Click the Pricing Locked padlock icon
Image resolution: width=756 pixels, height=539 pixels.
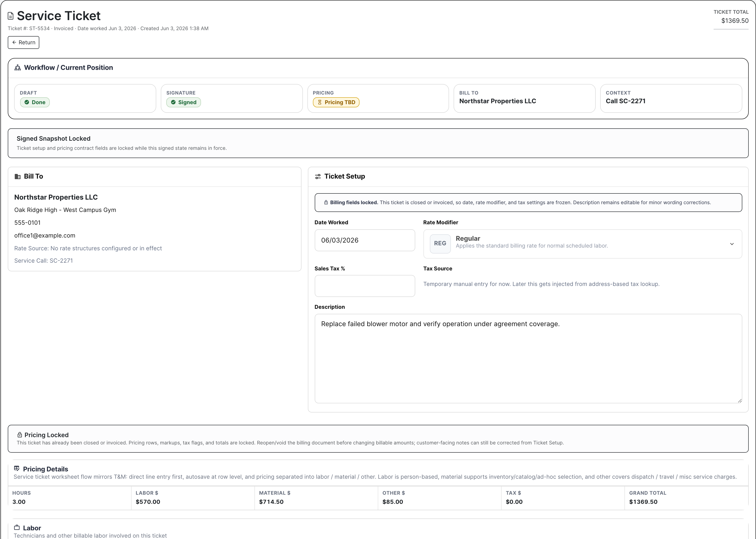(20, 435)
